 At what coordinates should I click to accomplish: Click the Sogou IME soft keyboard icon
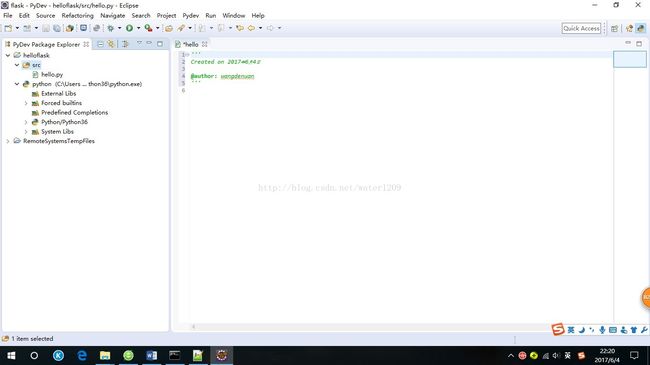(x=613, y=330)
